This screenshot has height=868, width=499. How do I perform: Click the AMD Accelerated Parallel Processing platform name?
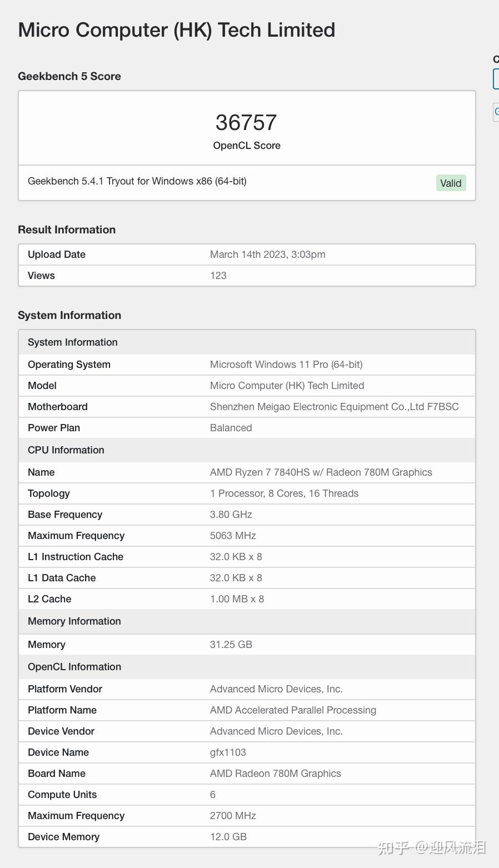click(293, 710)
